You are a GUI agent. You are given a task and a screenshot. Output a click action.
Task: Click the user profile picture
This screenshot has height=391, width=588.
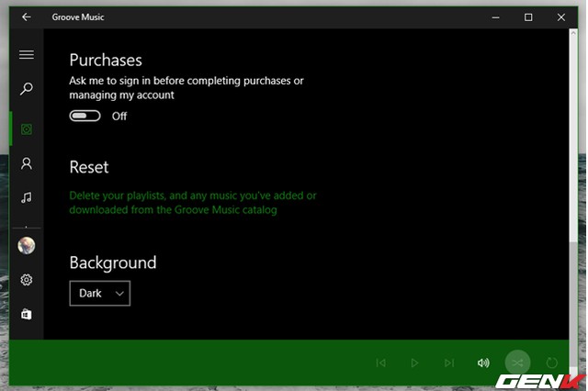coord(27,246)
